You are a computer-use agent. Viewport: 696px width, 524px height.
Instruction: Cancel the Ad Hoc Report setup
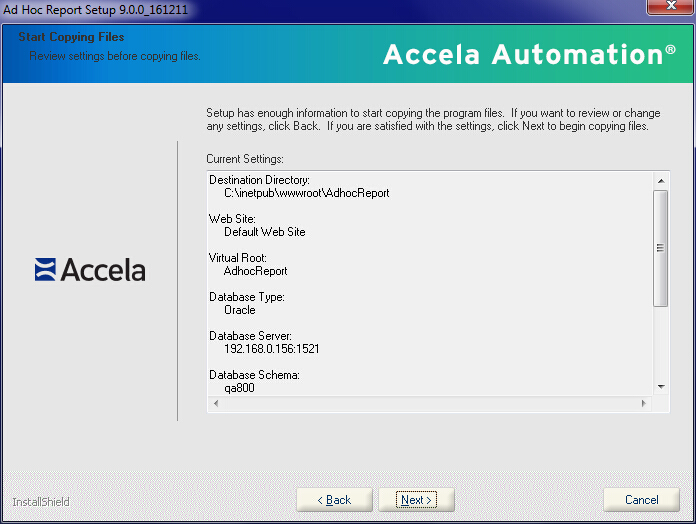tap(641, 500)
